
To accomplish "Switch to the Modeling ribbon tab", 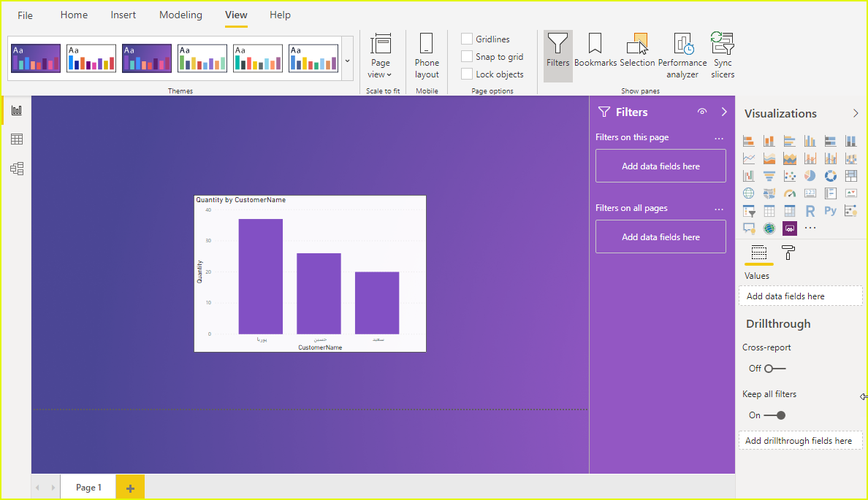I will click(180, 15).
